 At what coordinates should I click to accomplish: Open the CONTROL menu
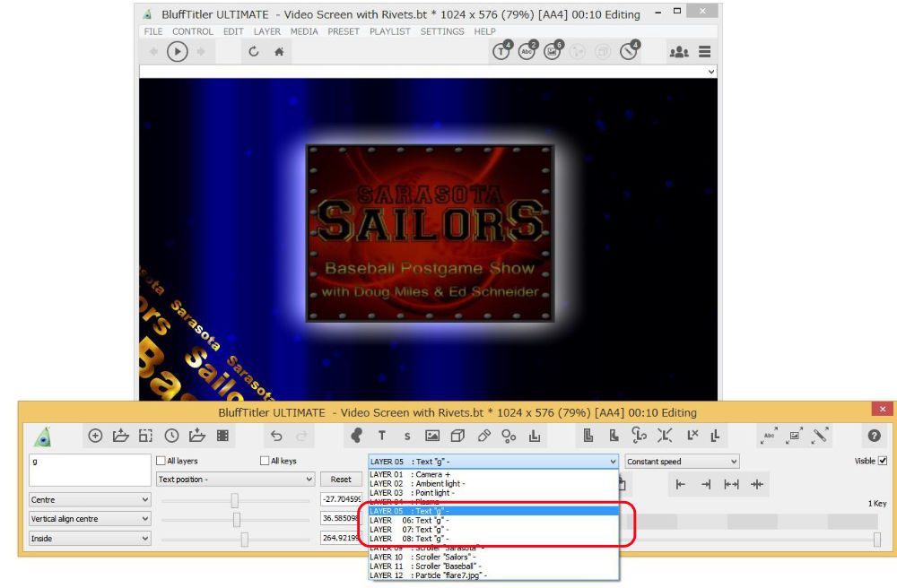click(x=193, y=31)
